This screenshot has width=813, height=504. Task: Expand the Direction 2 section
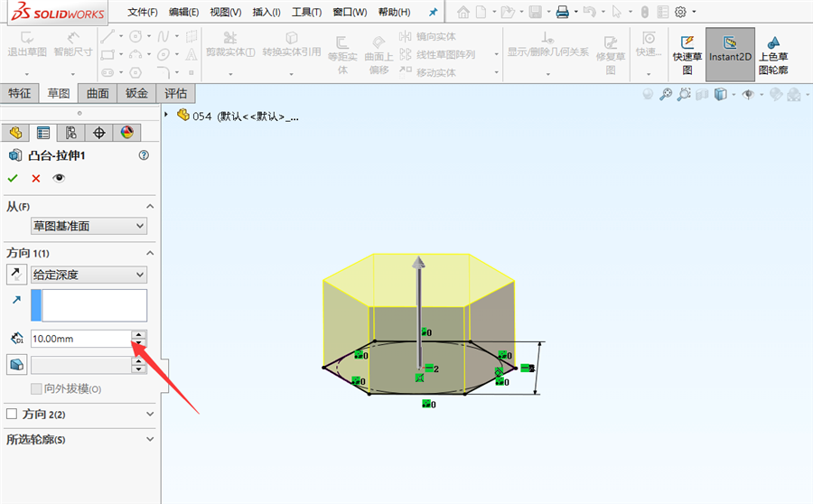point(150,414)
